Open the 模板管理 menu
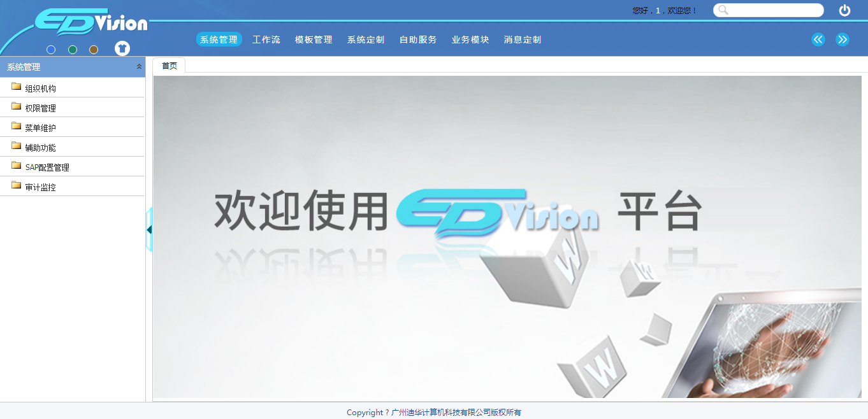 [x=314, y=39]
